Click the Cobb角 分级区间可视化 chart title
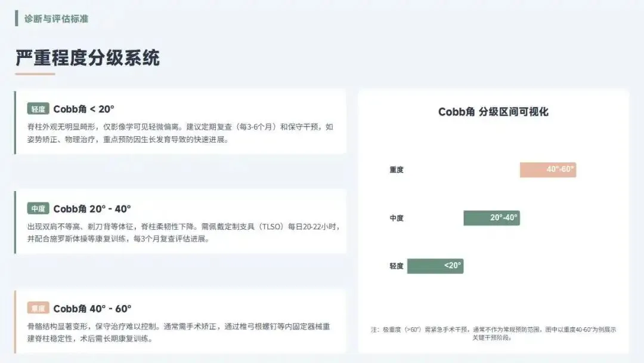 click(493, 112)
